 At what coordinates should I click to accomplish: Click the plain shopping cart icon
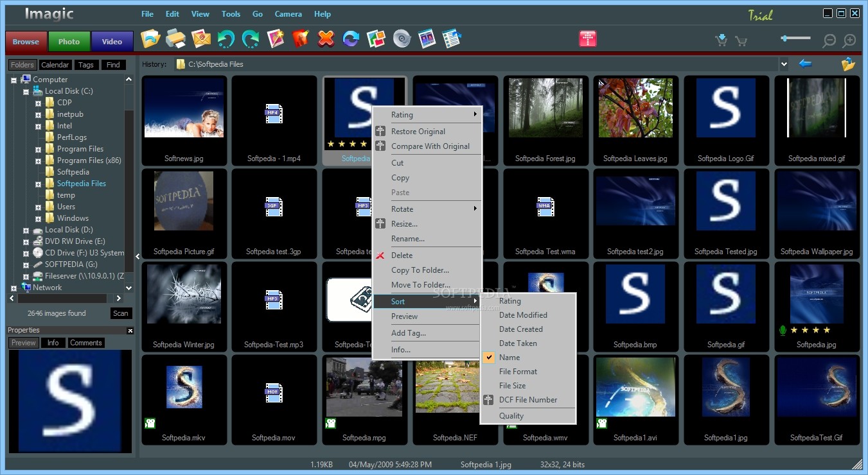pyautogui.click(x=741, y=41)
